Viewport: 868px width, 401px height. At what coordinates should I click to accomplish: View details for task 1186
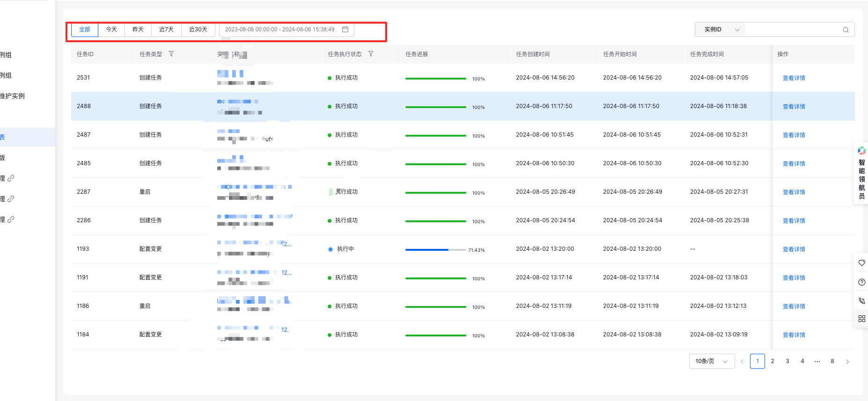(x=794, y=306)
